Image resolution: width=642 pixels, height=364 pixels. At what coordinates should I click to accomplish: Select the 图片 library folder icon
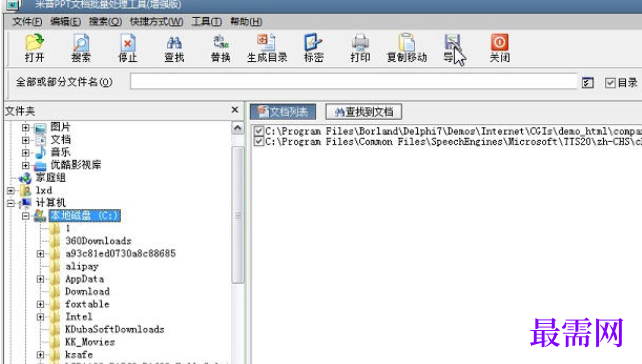point(41,128)
